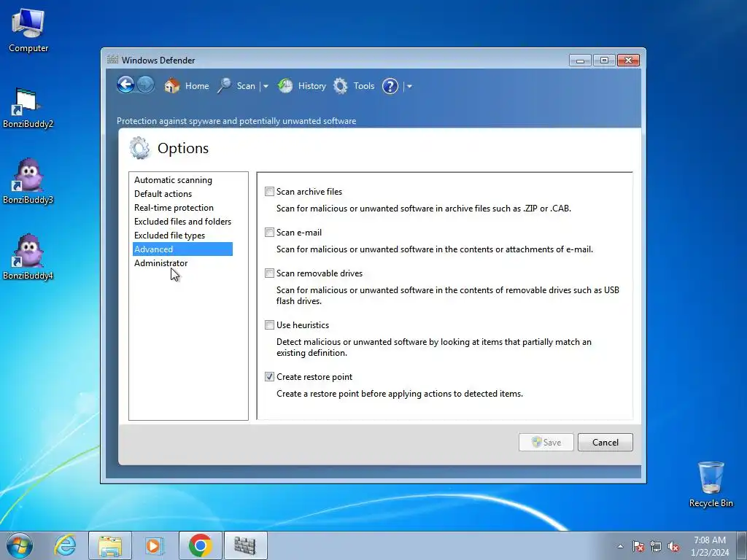Screen dimensions: 747x560
Task: Expand the Scan options dropdown arrow
Action: tap(266, 86)
